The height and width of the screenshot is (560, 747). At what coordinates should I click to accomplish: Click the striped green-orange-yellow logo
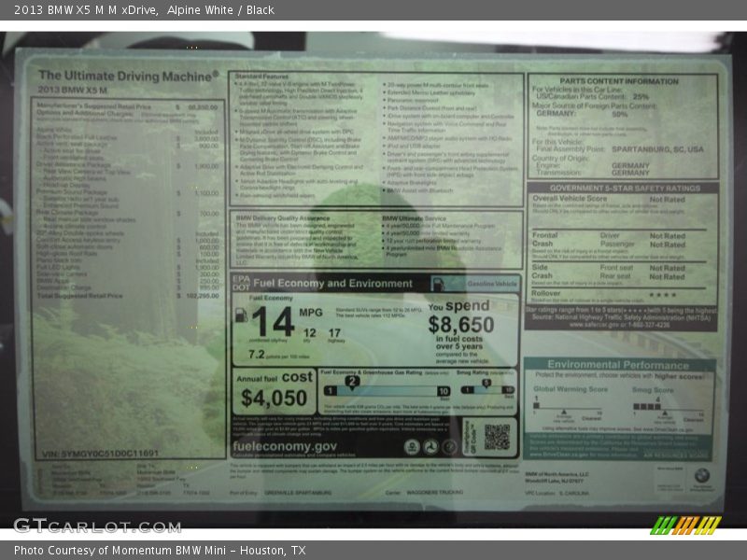[685, 525]
